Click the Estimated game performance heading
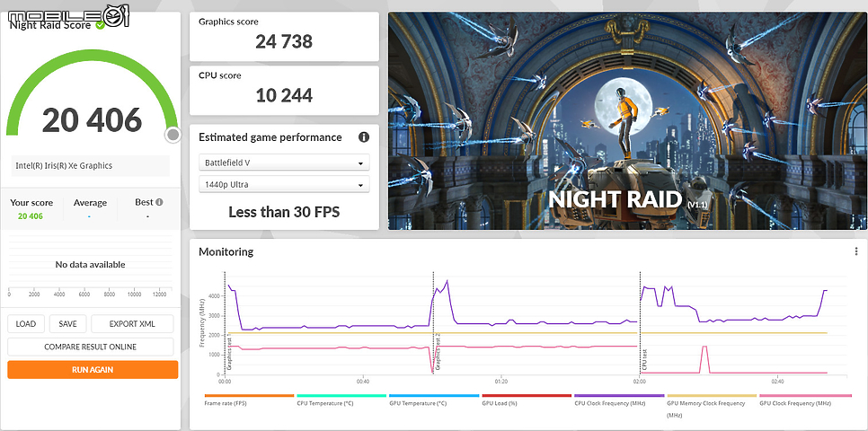Screen dimensions: 868x431 [270, 137]
